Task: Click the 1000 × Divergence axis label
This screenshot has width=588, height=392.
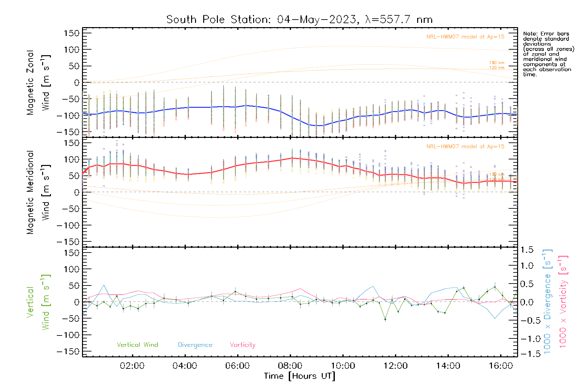Action: [547, 302]
